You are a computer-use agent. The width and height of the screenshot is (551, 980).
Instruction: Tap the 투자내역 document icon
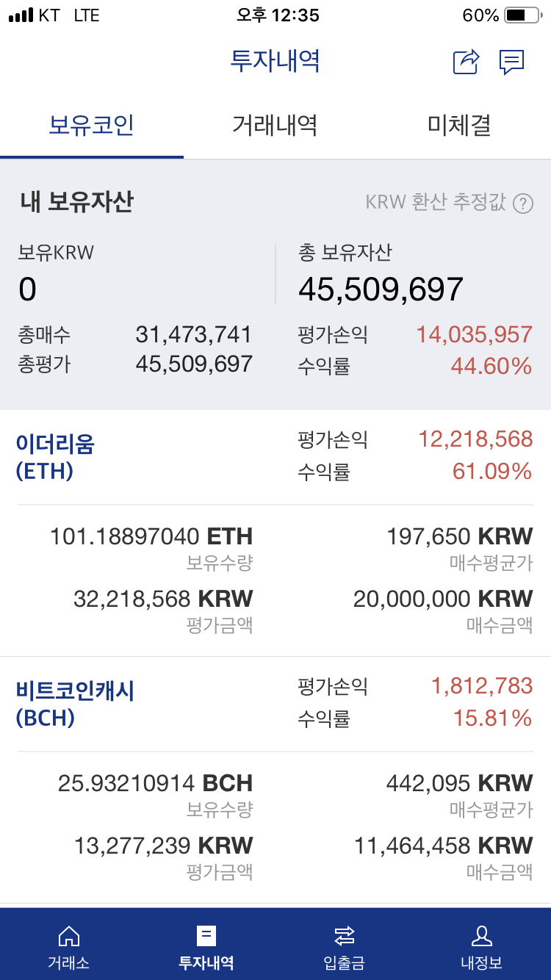click(x=206, y=936)
